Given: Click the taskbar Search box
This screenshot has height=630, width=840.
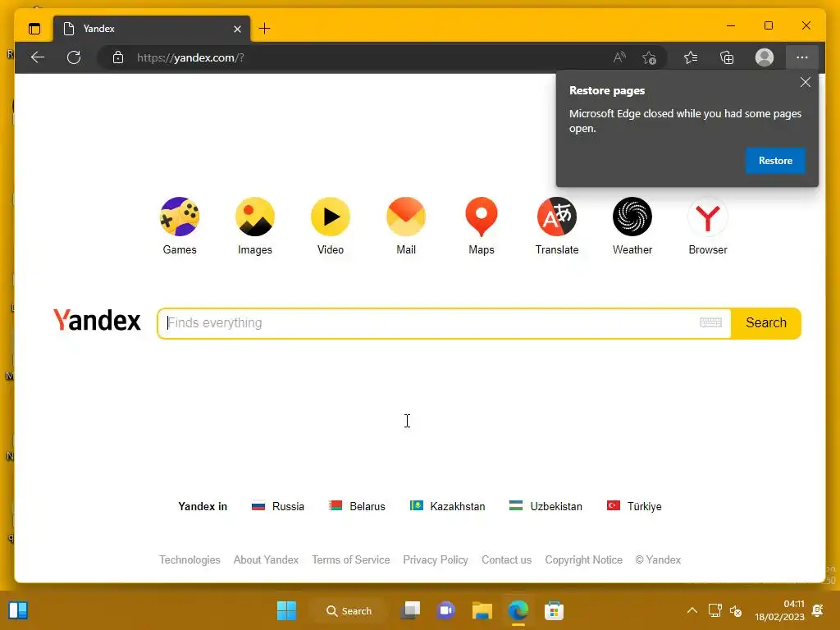Looking at the screenshot, I should (x=349, y=610).
